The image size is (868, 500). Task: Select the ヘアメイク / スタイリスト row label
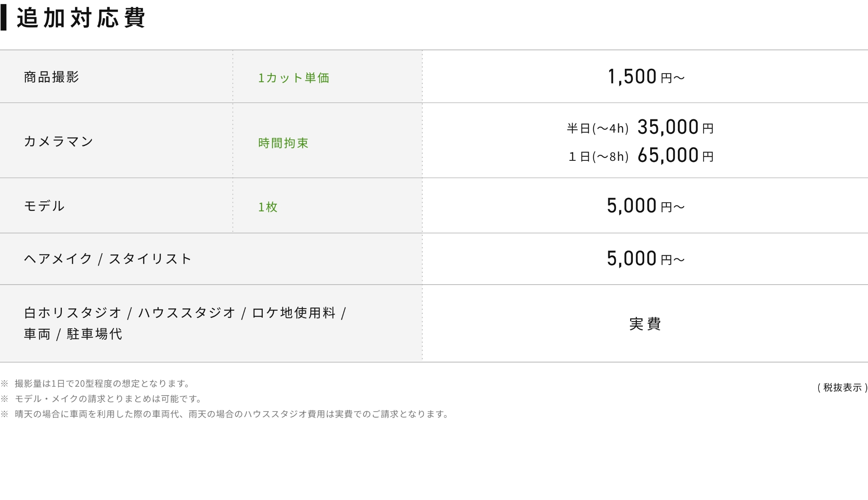point(108,258)
